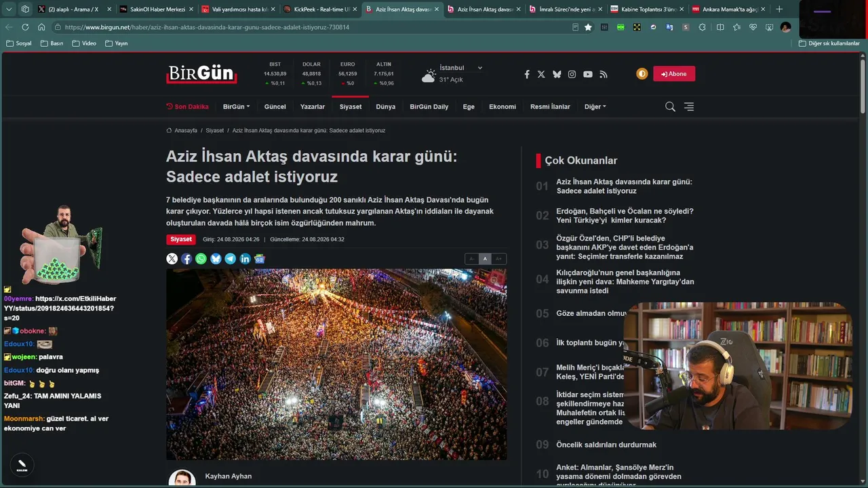
Task: Click the red Siyaset category tag
Action: point(181,239)
